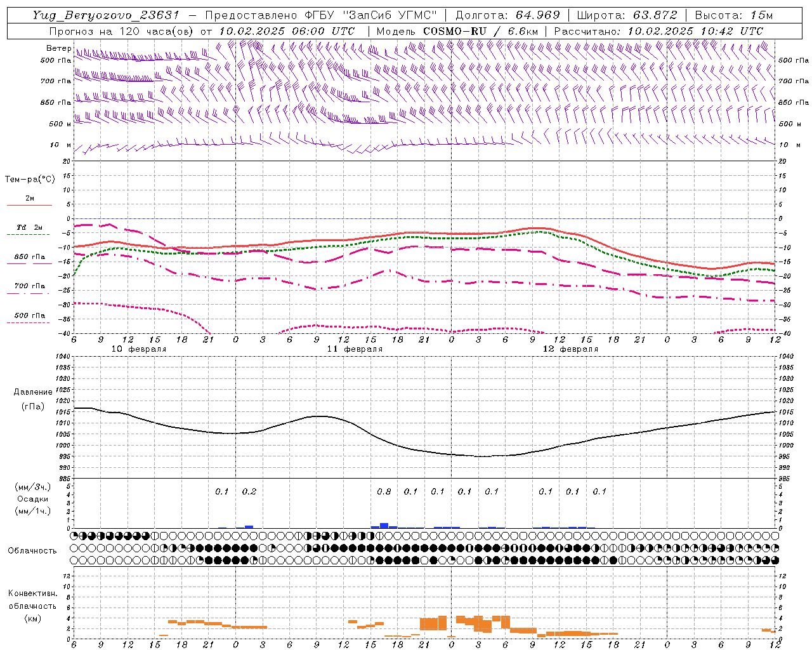Click the model label COSMO-RU / 6.6км
Image resolution: width=812 pixels, height=650 pixels.
tap(480, 31)
